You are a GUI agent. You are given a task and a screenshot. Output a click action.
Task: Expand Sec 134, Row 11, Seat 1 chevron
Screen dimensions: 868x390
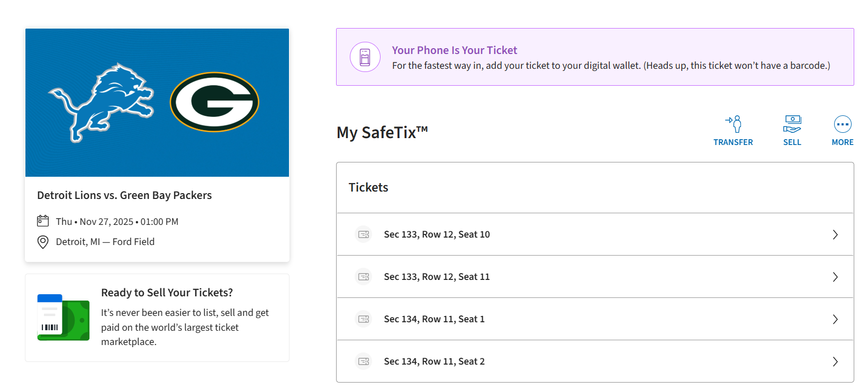tap(835, 319)
